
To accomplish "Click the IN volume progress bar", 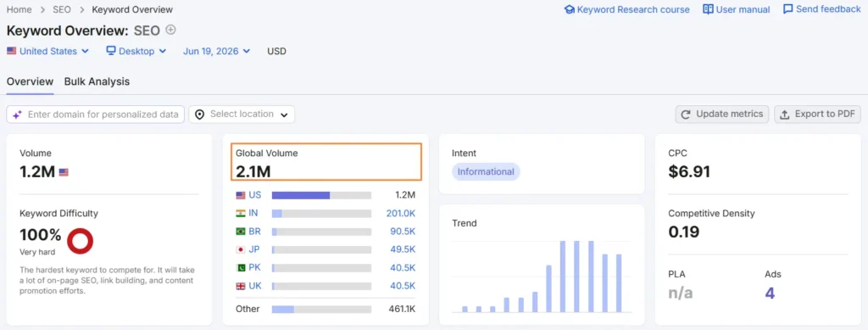I will [x=321, y=213].
